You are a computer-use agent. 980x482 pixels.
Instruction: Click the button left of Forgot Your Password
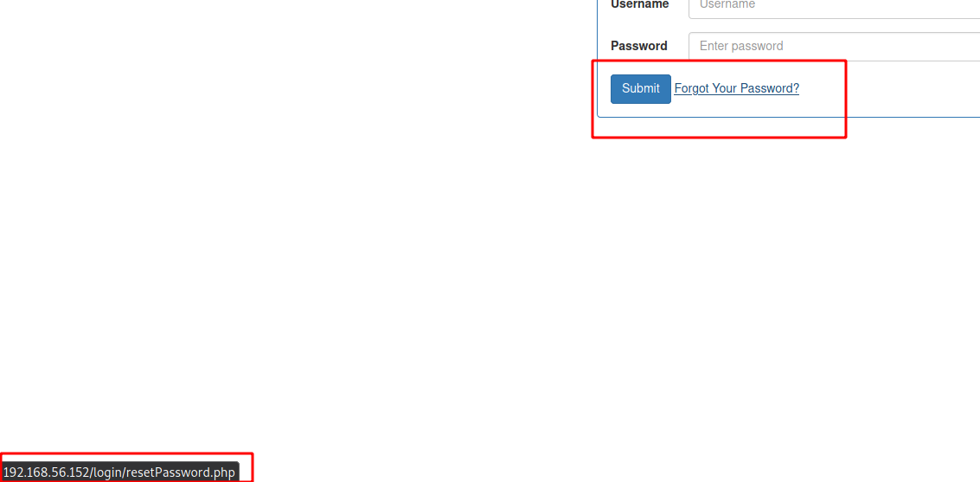click(641, 89)
